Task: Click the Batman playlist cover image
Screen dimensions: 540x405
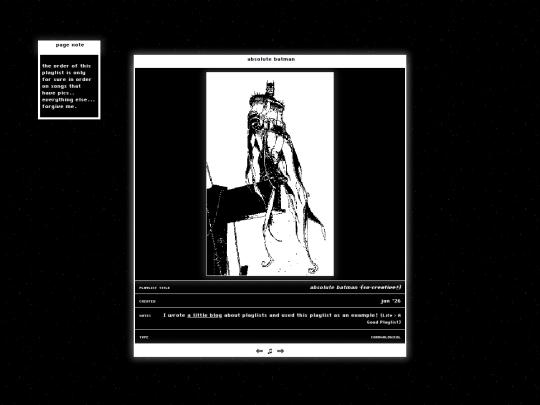Action: [x=270, y=174]
